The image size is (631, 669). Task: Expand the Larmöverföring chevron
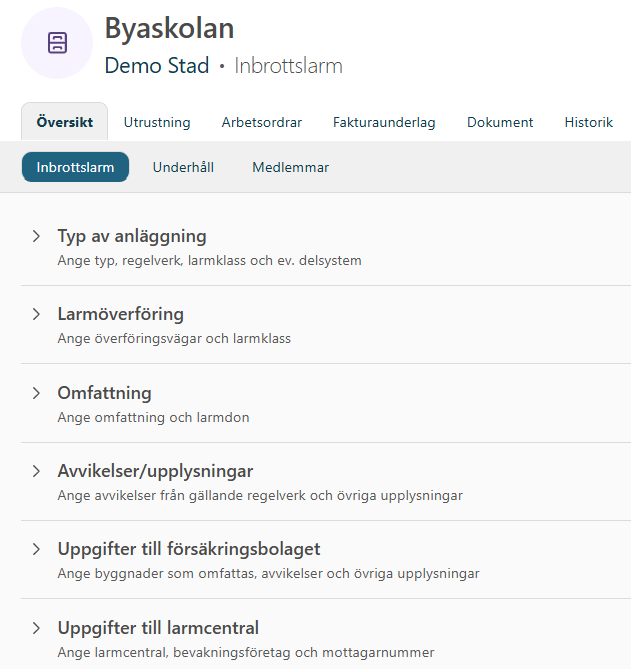point(36,315)
